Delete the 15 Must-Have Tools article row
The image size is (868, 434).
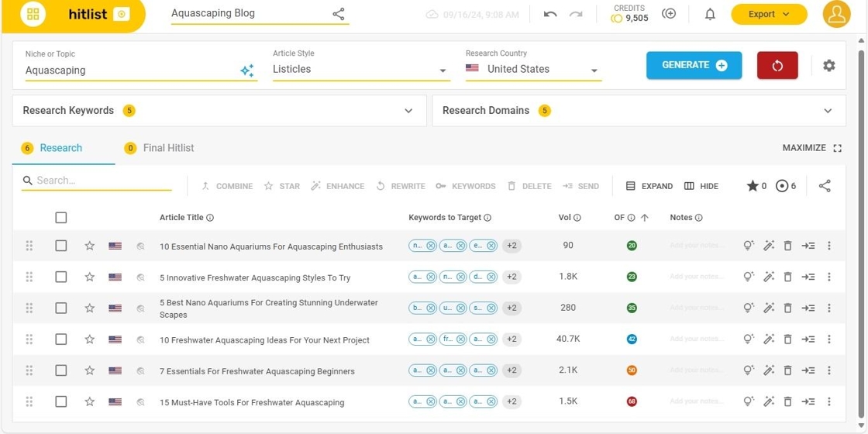pyautogui.click(x=787, y=401)
